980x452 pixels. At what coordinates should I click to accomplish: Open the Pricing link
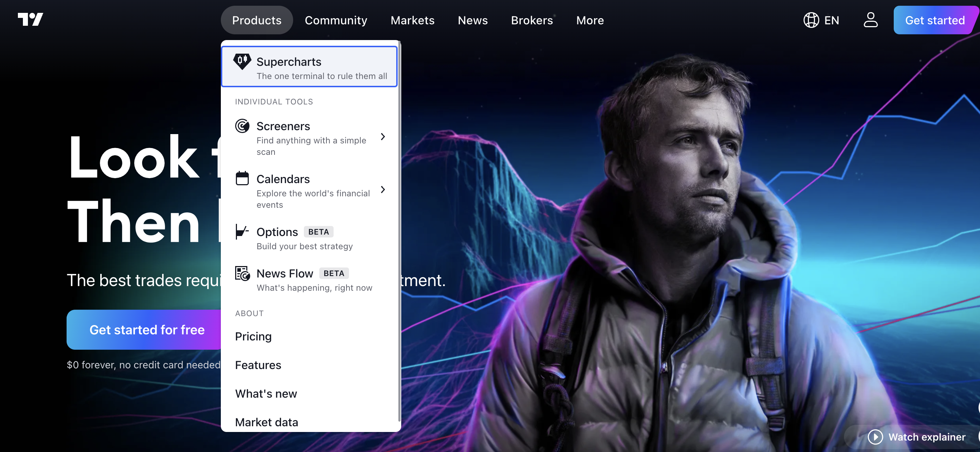[253, 336]
